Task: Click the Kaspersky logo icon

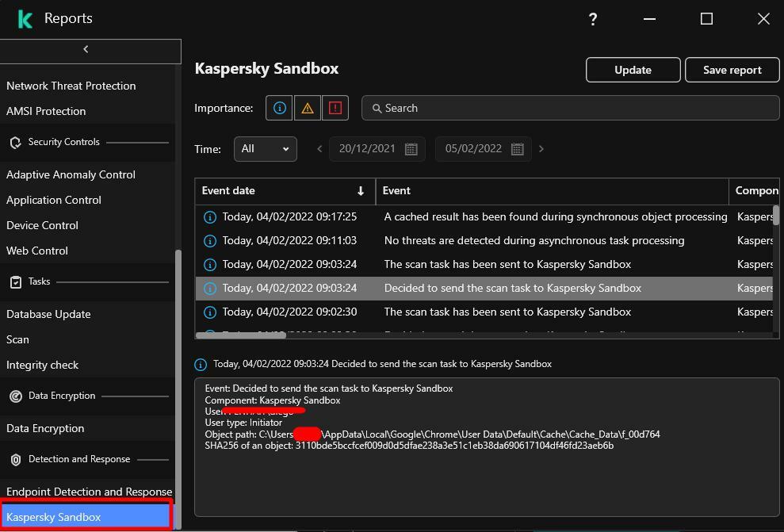Action: coord(25,19)
